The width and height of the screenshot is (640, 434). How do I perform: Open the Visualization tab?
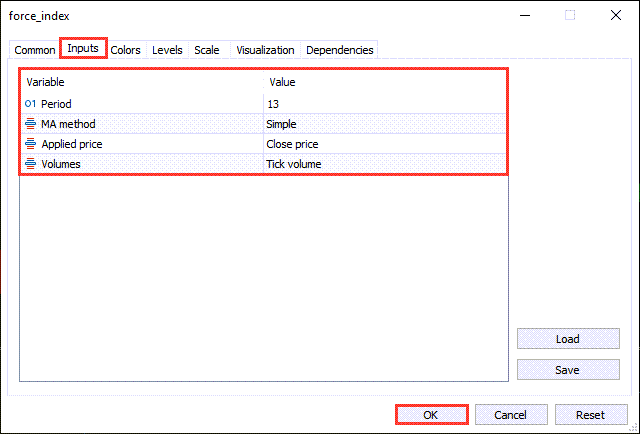(265, 50)
